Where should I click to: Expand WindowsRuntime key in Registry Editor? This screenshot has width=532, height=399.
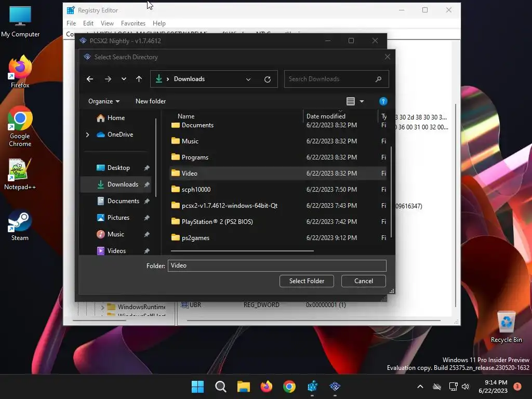click(x=102, y=308)
